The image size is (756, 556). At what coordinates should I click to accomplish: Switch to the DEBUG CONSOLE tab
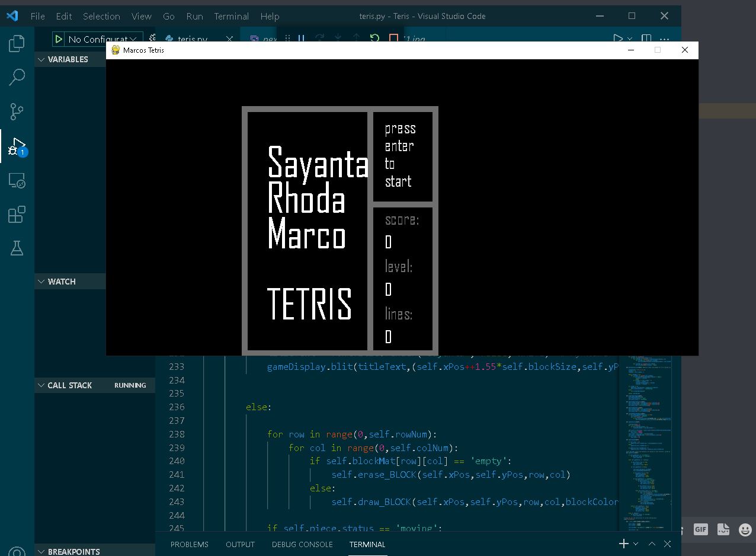[x=302, y=544]
